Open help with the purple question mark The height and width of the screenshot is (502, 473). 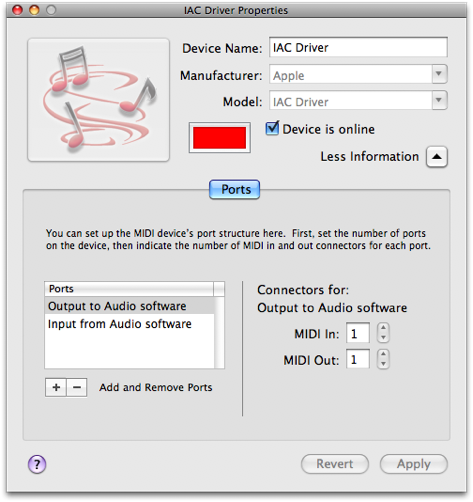click(x=37, y=464)
